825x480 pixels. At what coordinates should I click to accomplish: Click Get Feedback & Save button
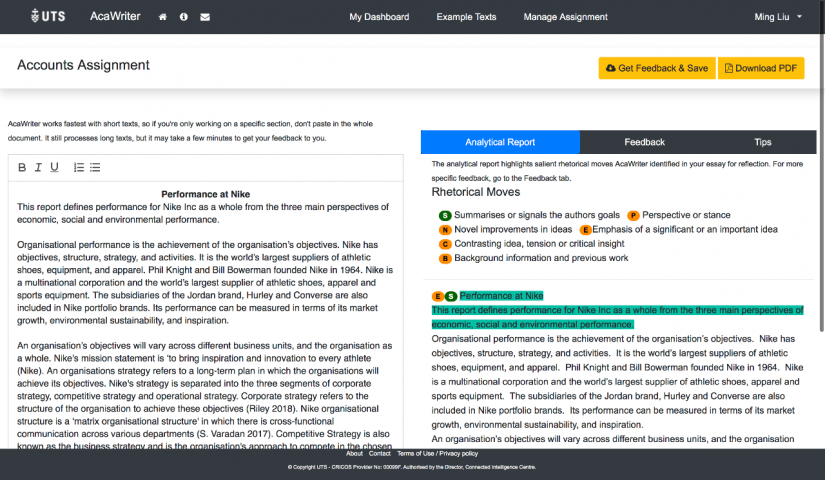click(x=657, y=68)
